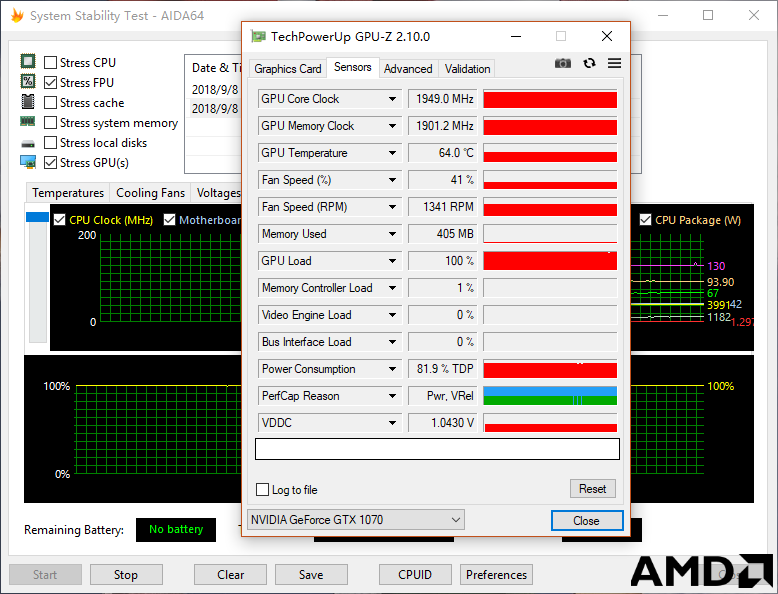Click the GPU-Z refresh sensors icon
The height and width of the screenshot is (594, 778).
click(589, 63)
